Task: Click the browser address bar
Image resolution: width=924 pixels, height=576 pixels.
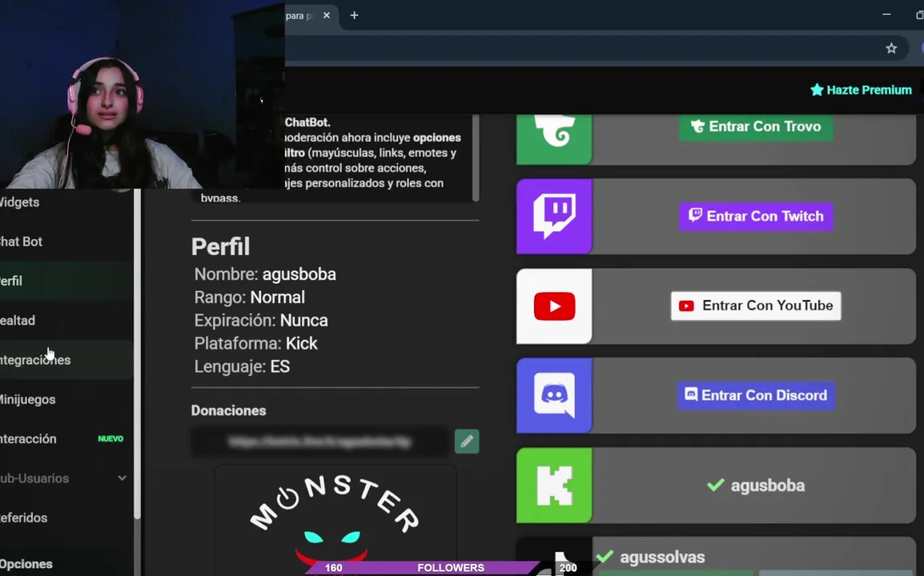Action: pyautogui.click(x=595, y=48)
